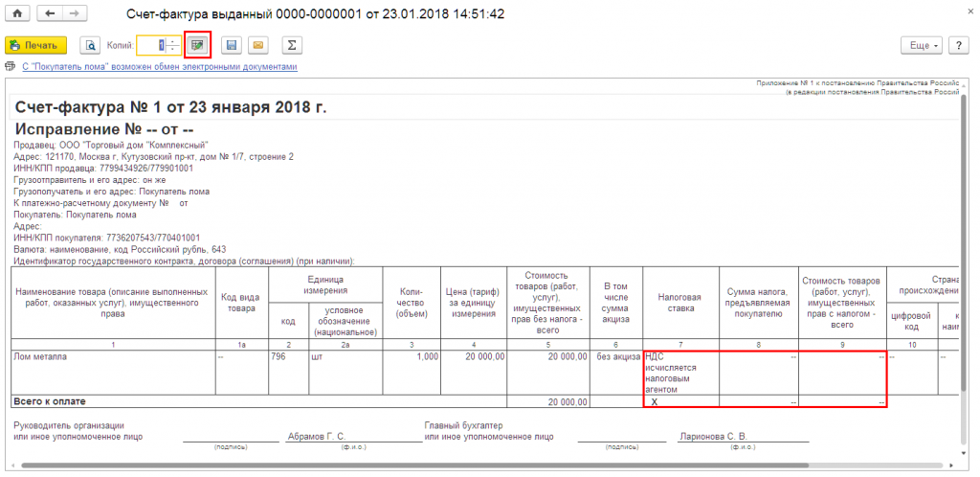Select the Всего к оплате row label
This screenshot has width=980, height=477.
coord(258,401)
